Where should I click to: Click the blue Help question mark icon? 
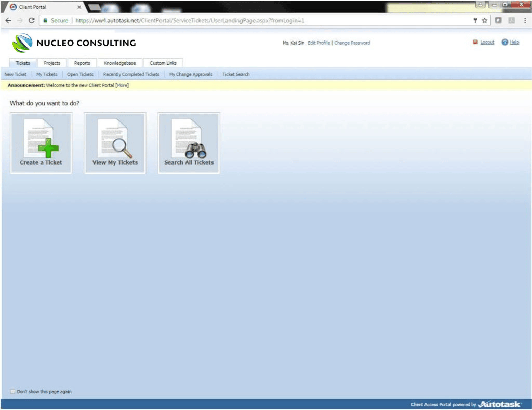504,42
